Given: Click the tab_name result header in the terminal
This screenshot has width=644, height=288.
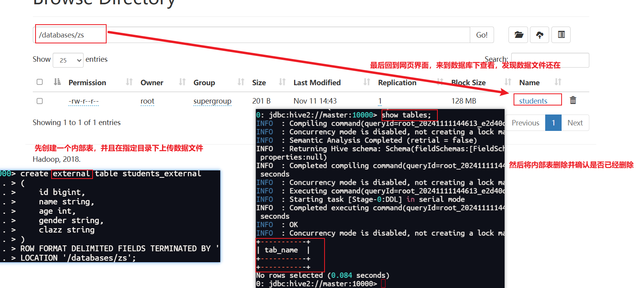Looking at the screenshot, I should [281, 250].
